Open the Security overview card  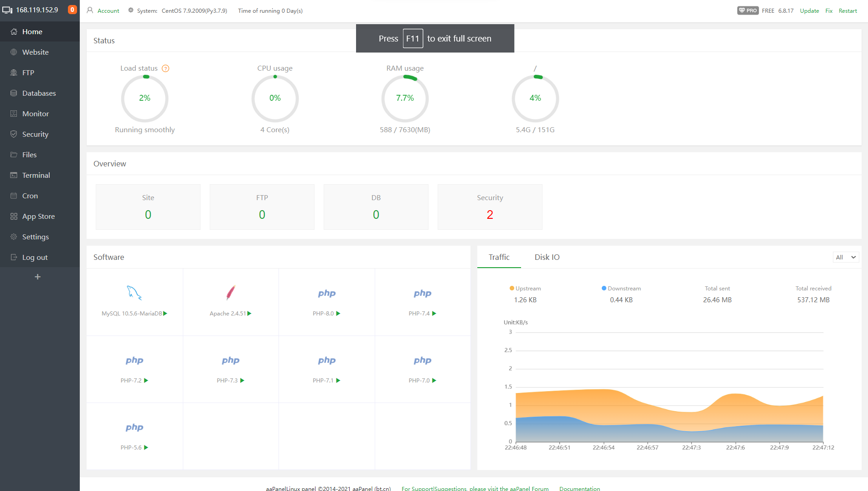click(x=490, y=207)
